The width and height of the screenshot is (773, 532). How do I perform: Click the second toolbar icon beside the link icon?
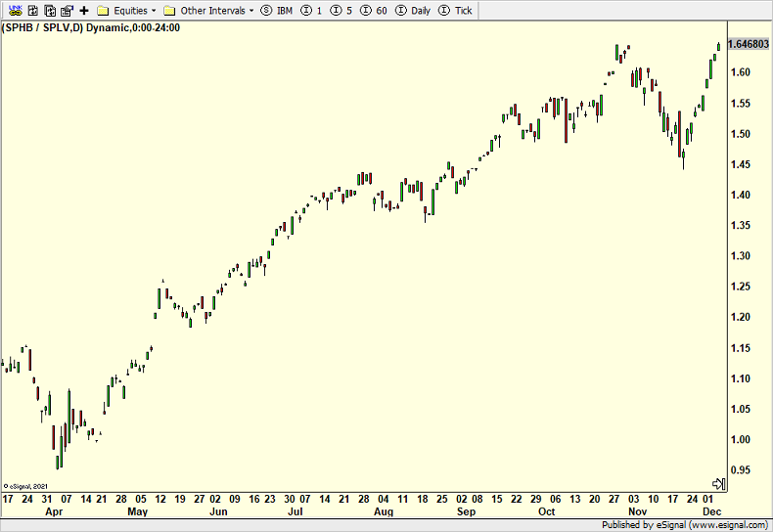coord(30,10)
